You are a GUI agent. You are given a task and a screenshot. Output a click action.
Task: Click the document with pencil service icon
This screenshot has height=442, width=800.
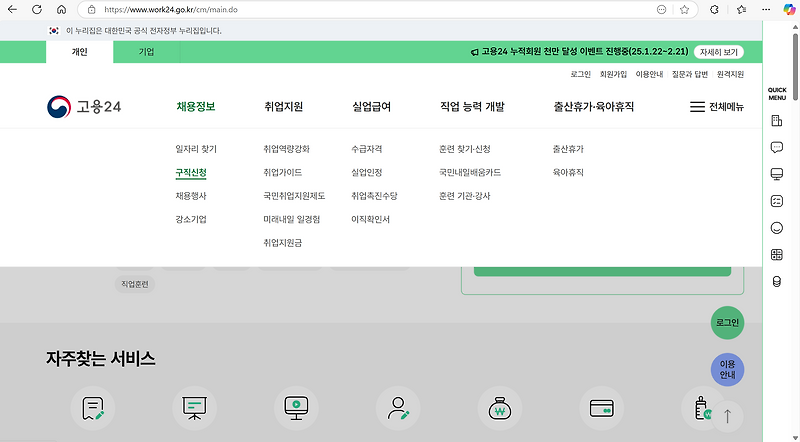(93, 408)
